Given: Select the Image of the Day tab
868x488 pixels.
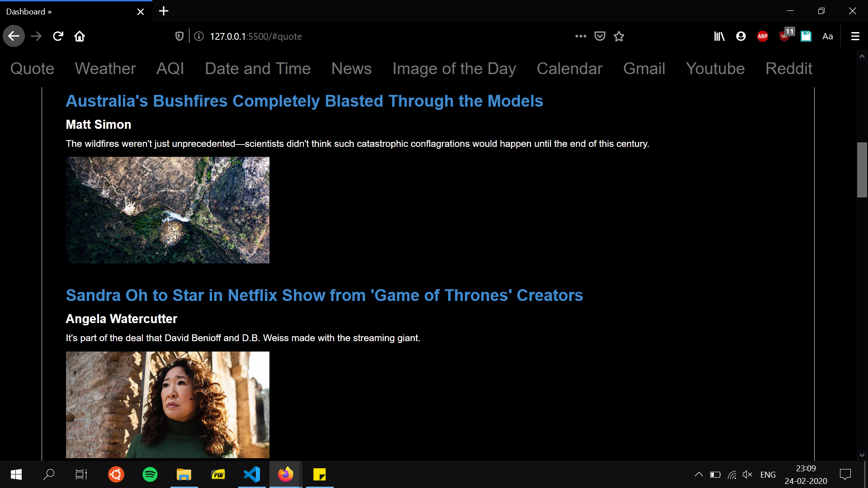Looking at the screenshot, I should [454, 69].
